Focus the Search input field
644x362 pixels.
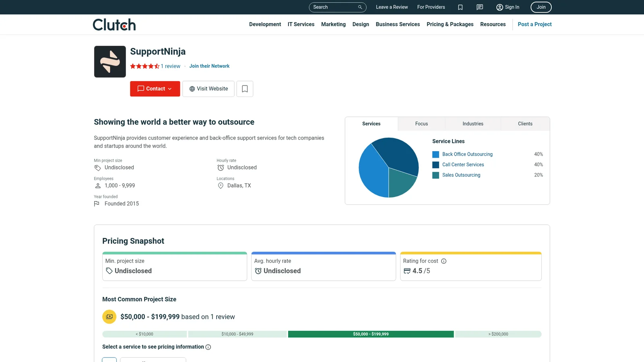tap(337, 7)
